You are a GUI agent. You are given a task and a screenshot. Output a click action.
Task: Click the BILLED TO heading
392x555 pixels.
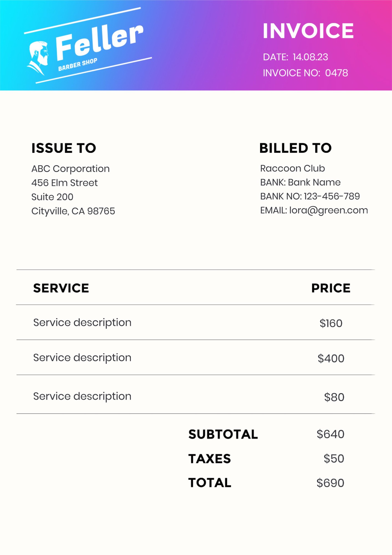click(x=295, y=148)
